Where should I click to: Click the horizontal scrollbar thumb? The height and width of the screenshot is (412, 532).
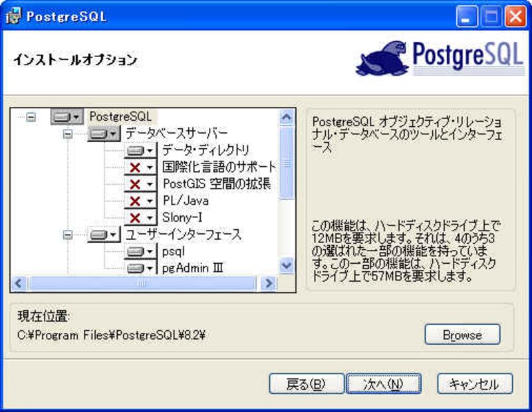142,283
